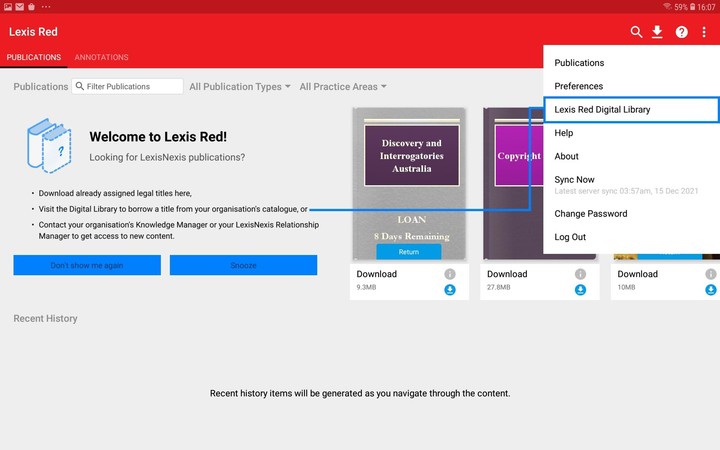Open About from the overflow menu
Screen dimensions: 720x450
(631, 156)
